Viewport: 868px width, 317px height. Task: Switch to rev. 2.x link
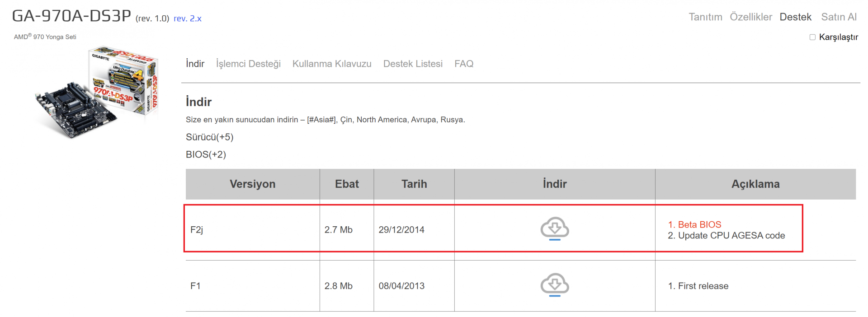click(x=188, y=19)
